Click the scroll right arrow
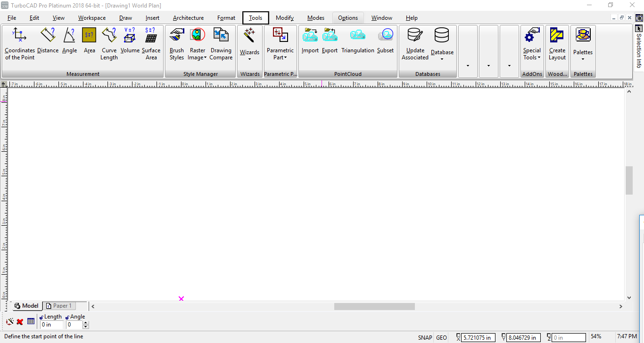 coord(621,306)
